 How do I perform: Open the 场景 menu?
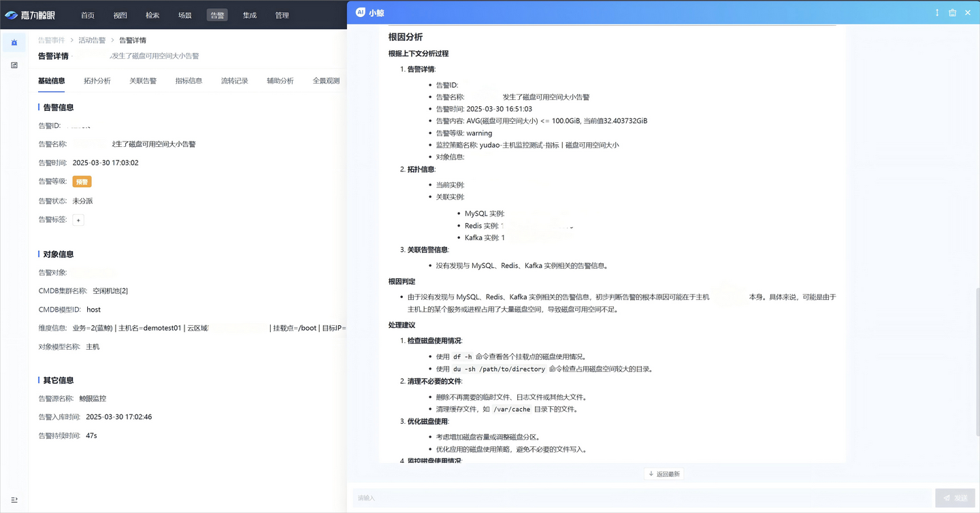[x=185, y=15]
